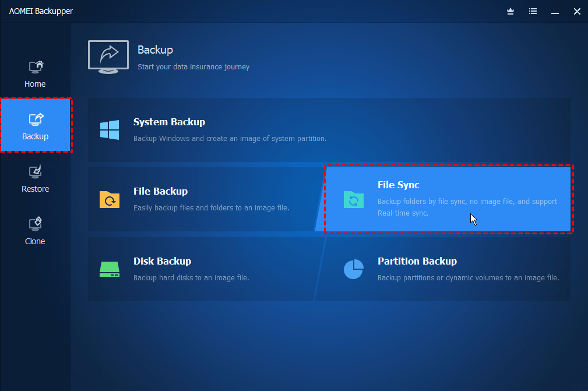Click 'Backup folders by file sync' description
This screenshot has width=588, height=391.
click(x=467, y=207)
